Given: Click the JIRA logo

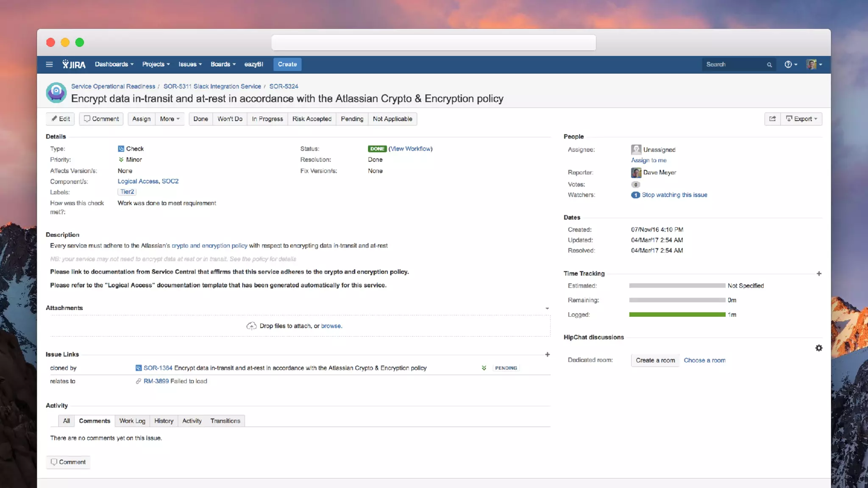Looking at the screenshot, I should coord(74,64).
